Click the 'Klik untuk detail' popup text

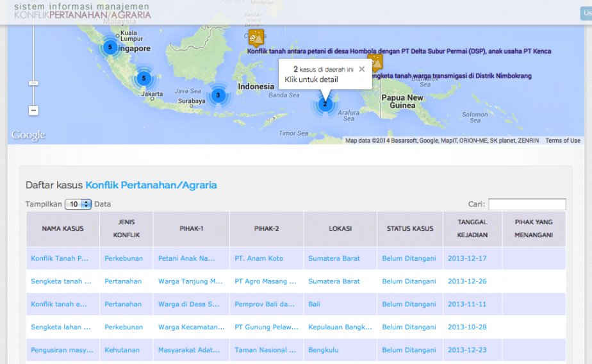click(x=311, y=79)
